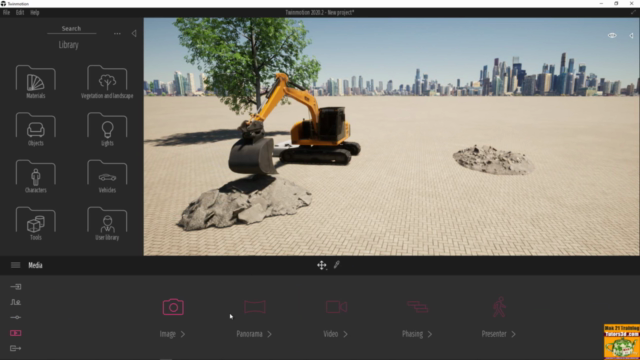Select the Import icon in left dock
Screen dimensions: 640x360
click(16, 287)
